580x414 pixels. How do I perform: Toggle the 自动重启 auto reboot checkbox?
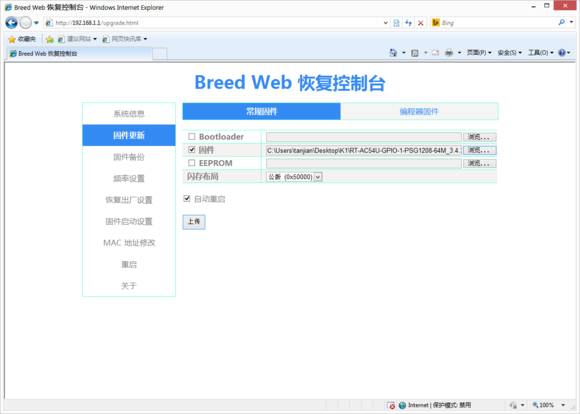tap(187, 199)
